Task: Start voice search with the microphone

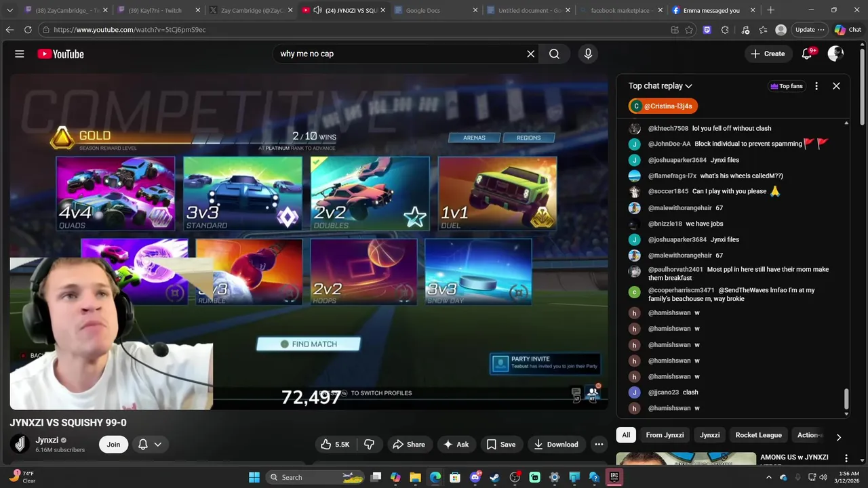Action: (588, 54)
